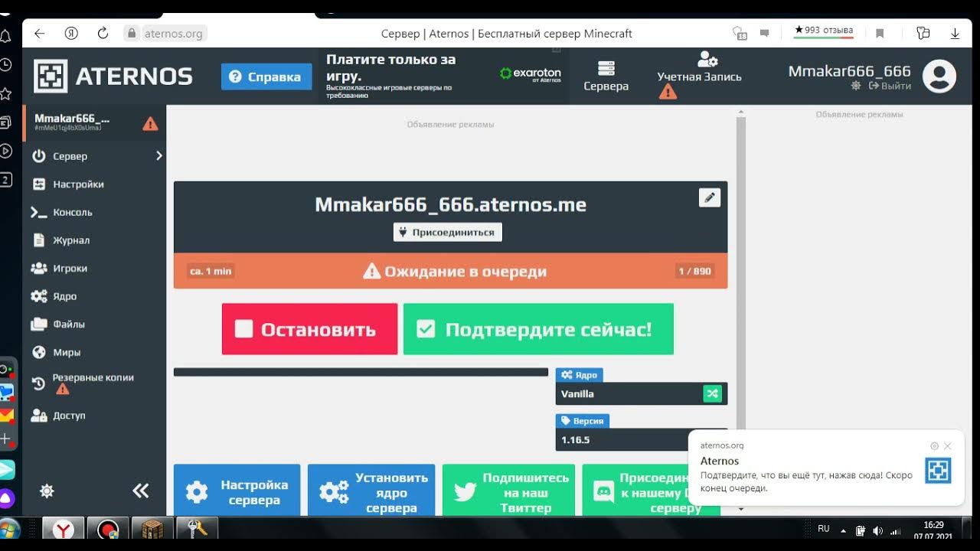Click the 993 отзыва reviews badge
The height and width of the screenshot is (551, 980).
[x=824, y=32]
